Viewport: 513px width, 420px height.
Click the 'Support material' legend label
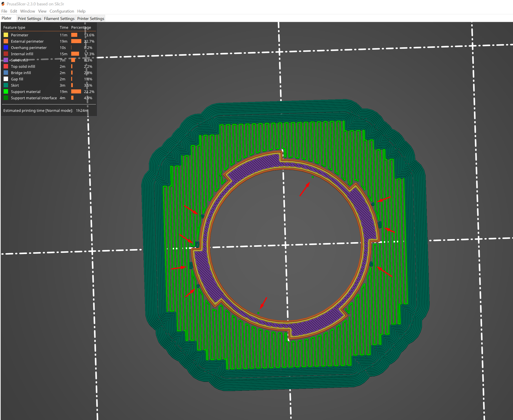tap(26, 92)
